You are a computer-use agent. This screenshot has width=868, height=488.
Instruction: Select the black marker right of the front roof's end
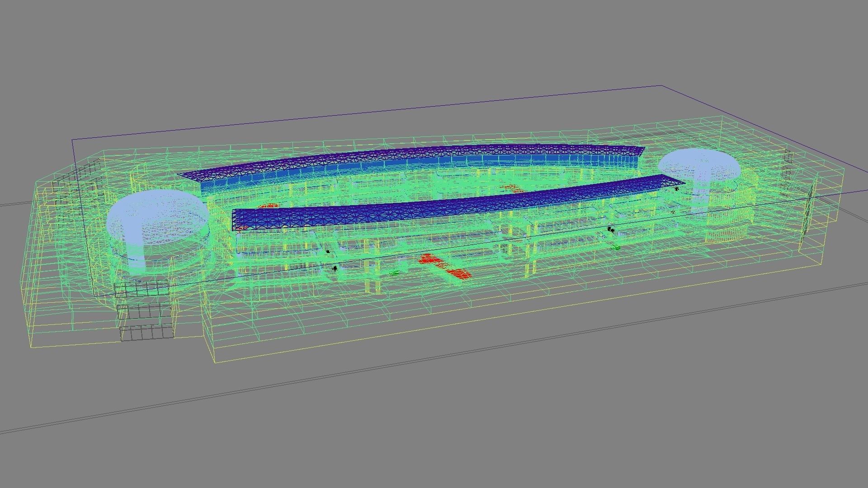pos(677,188)
